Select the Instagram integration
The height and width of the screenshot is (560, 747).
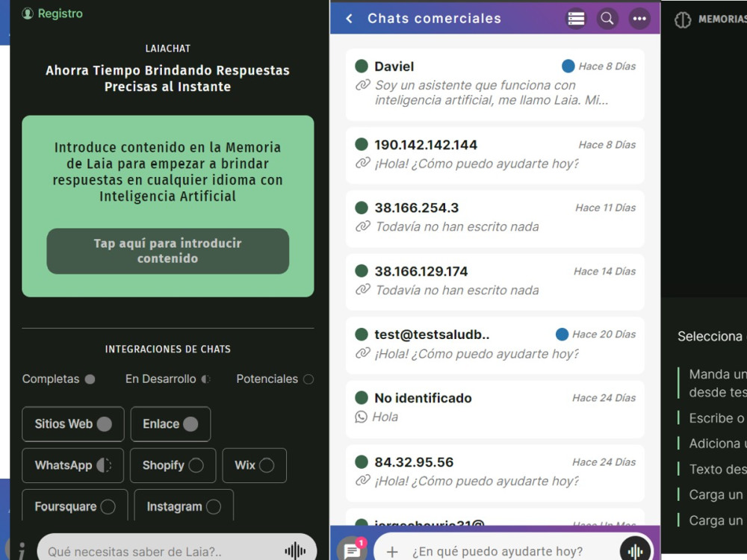184,506
